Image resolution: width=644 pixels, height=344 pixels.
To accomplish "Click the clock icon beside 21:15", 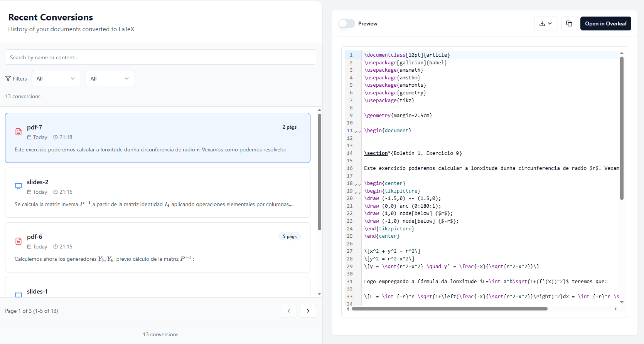I will 56,247.
